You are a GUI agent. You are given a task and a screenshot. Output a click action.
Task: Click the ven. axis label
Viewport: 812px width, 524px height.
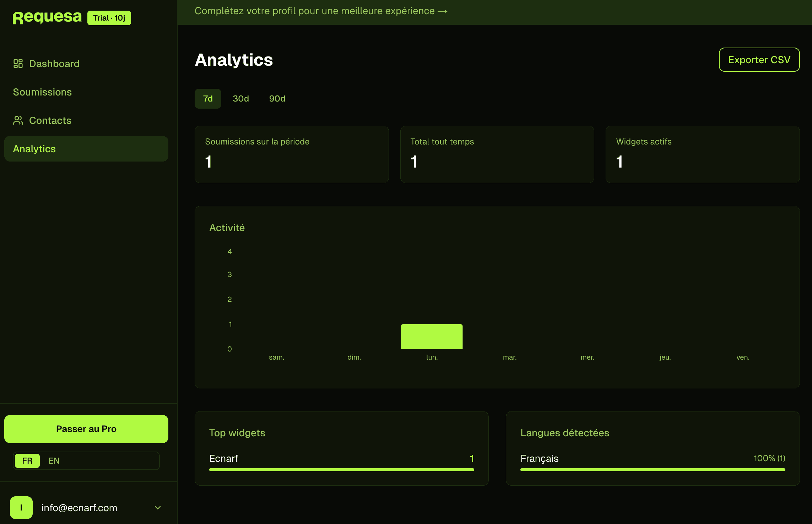[743, 357]
